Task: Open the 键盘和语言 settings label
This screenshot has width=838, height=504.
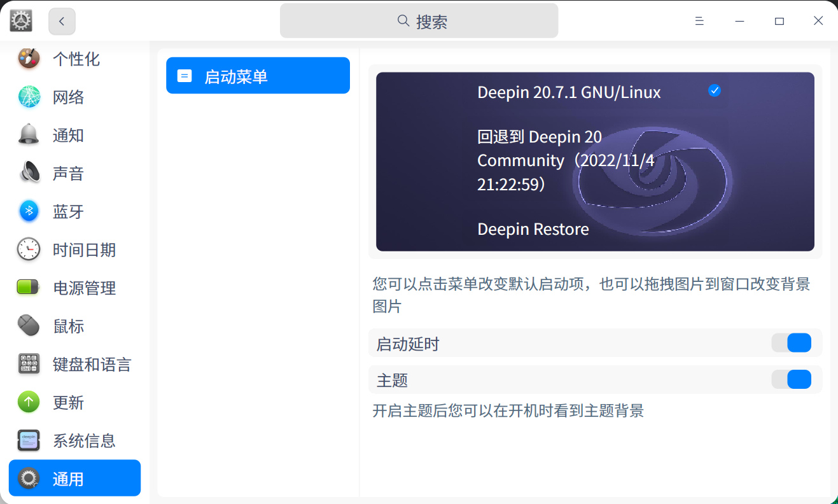Action: tap(92, 365)
